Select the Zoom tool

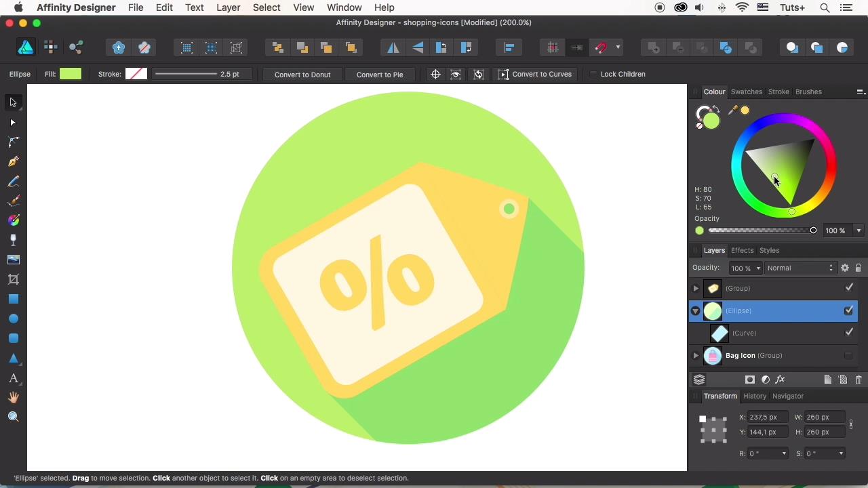13,417
